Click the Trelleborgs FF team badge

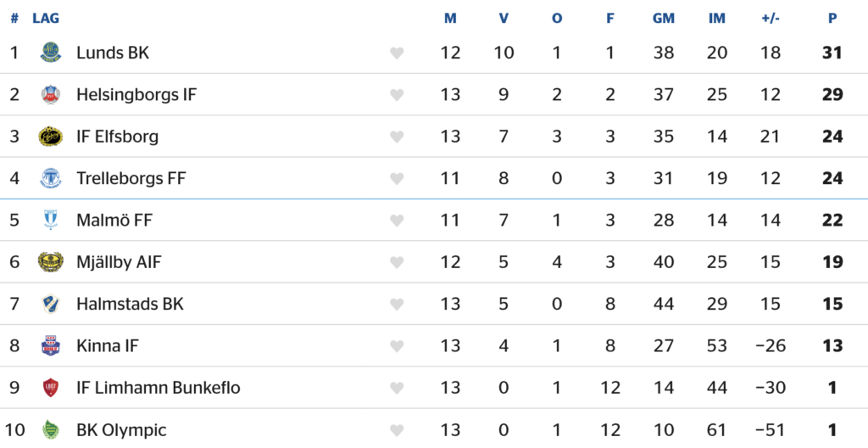[51, 178]
